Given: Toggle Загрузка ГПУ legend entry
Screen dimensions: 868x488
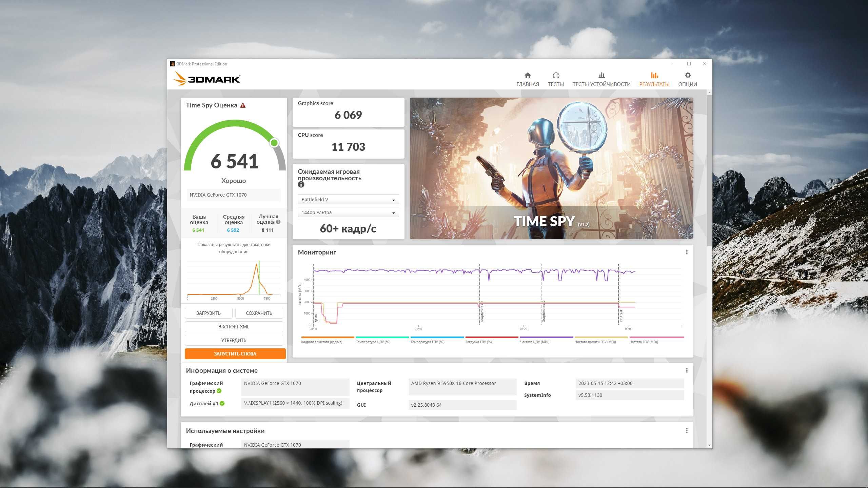Looking at the screenshot, I should 492,340.
